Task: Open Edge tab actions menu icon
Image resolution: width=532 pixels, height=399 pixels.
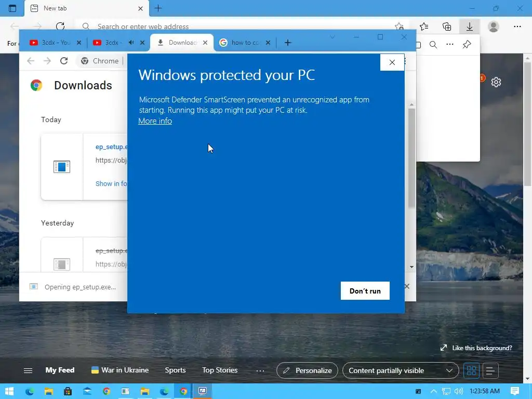Action: [12, 8]
